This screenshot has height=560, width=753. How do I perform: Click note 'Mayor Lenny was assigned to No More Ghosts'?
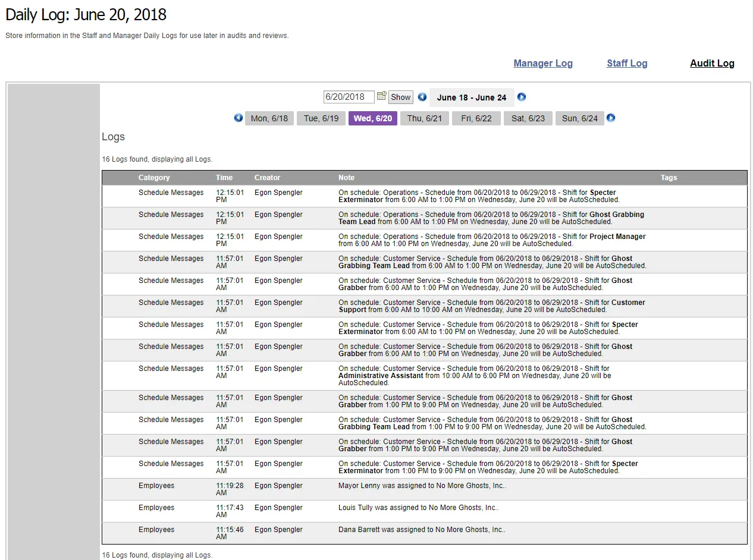(422, 486)
